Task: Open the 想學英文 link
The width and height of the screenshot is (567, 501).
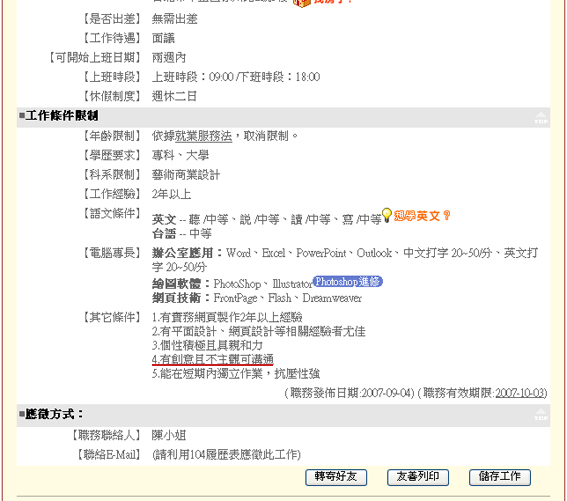Action: click(x=422, y=216)
